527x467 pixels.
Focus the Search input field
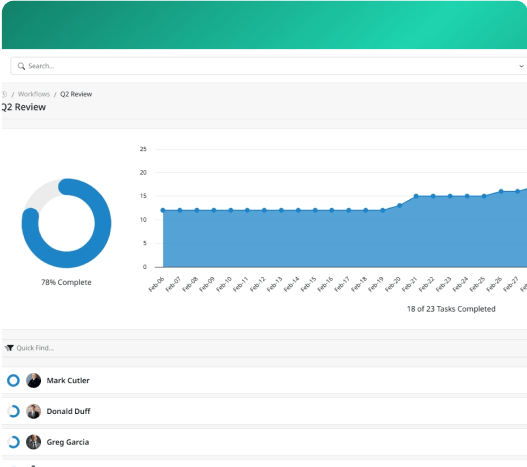coord(269,66)
